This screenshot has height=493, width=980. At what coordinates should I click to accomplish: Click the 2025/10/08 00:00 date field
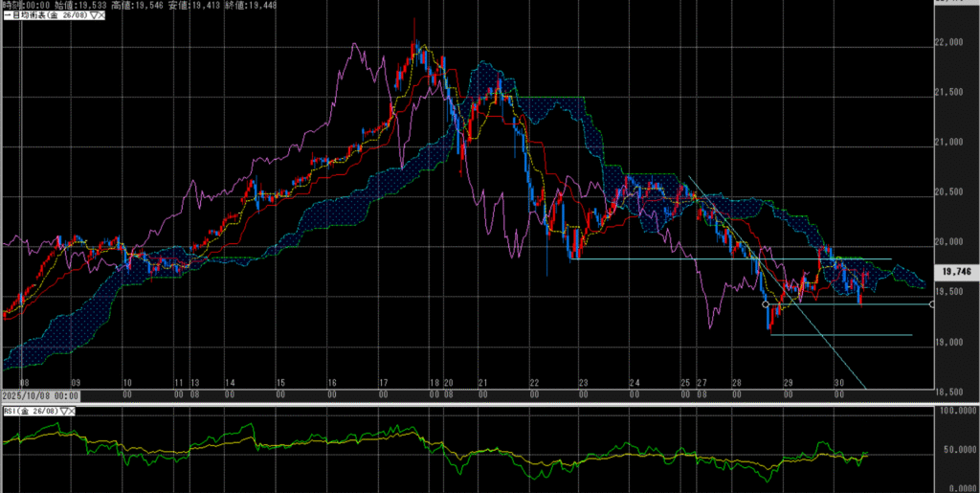coord(39,393)
